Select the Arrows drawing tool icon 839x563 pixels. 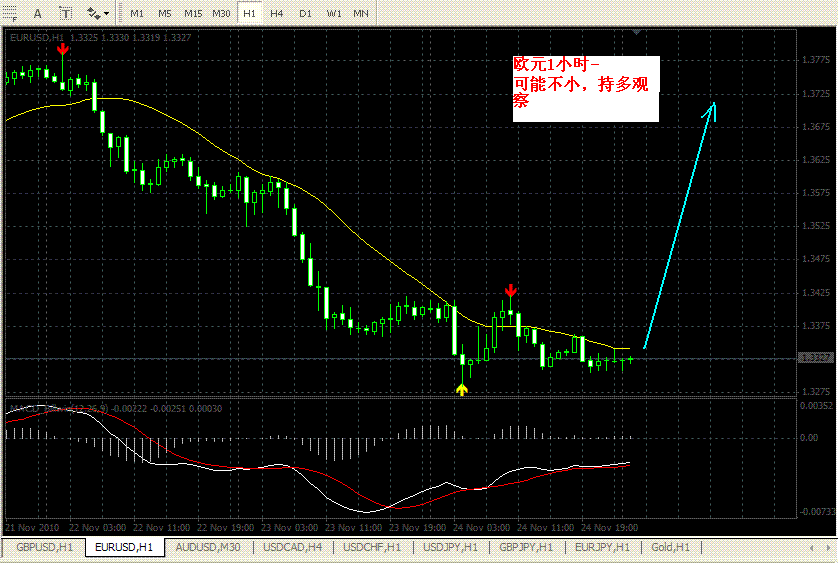[94, 13]
